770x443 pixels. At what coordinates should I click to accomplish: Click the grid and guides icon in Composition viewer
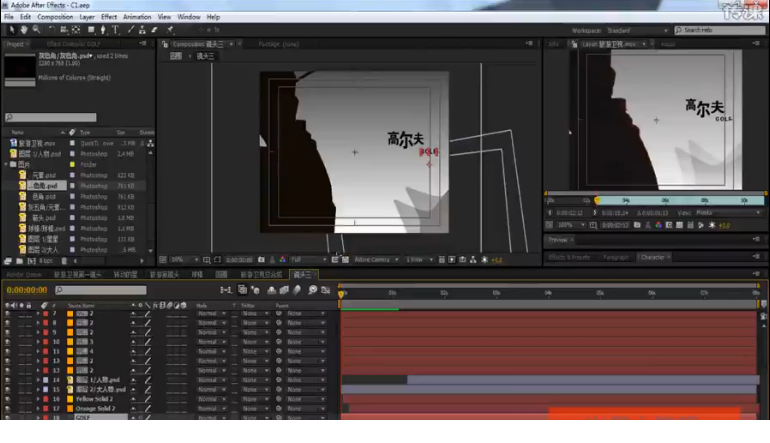pos(207,260)
